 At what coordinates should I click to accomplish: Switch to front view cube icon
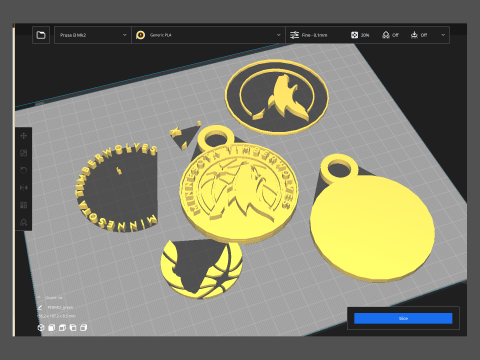[x=52, y=328]
